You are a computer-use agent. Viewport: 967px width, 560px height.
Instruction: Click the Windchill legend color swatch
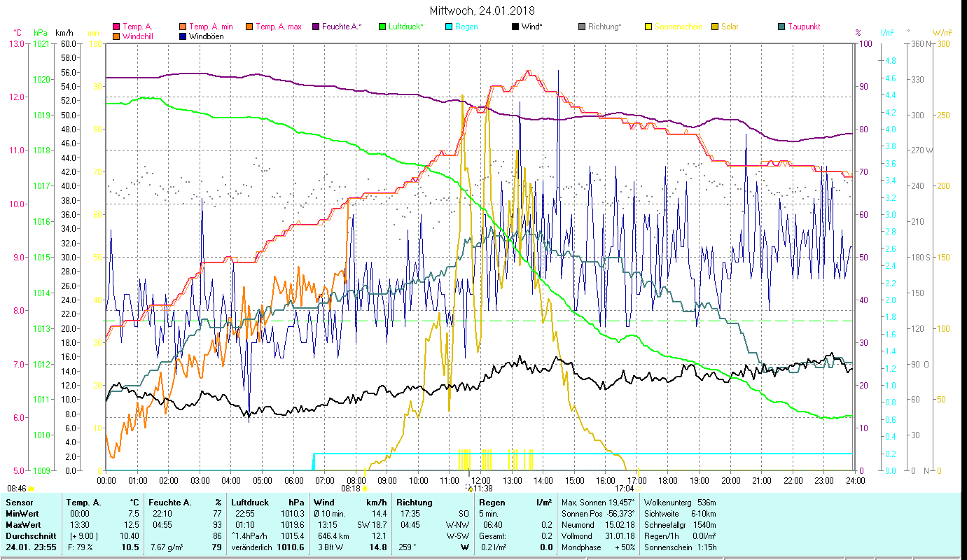pos(116,36)
